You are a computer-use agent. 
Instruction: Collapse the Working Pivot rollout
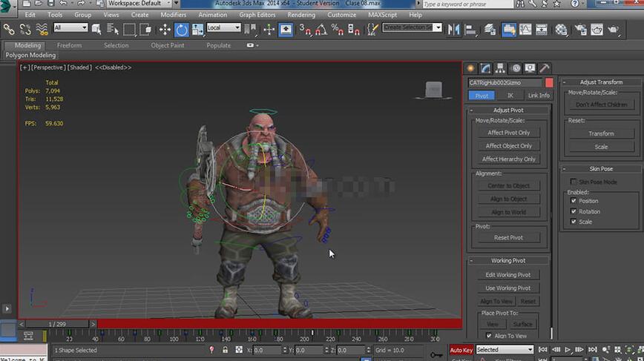(x=472, y=260)
